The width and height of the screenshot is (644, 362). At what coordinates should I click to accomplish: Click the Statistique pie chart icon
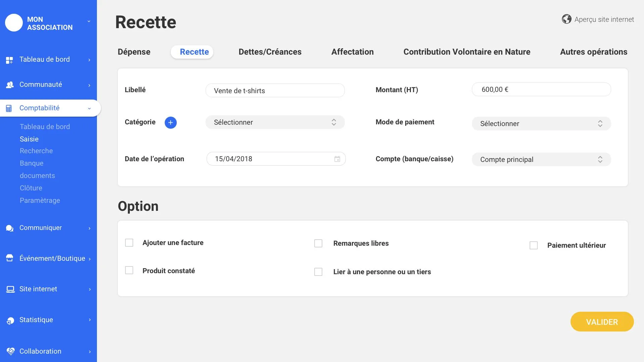pos(10,321)
